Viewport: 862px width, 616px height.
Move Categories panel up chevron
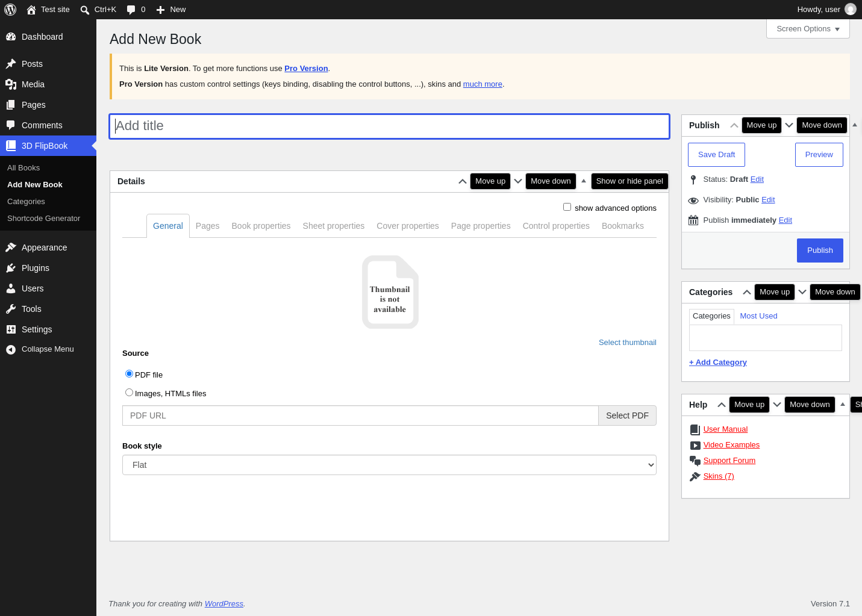point(747,292)
